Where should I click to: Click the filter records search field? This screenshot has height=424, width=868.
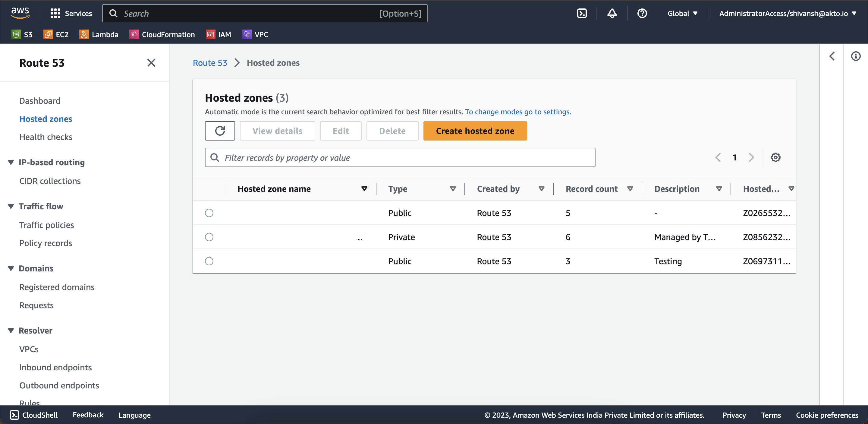400,157
